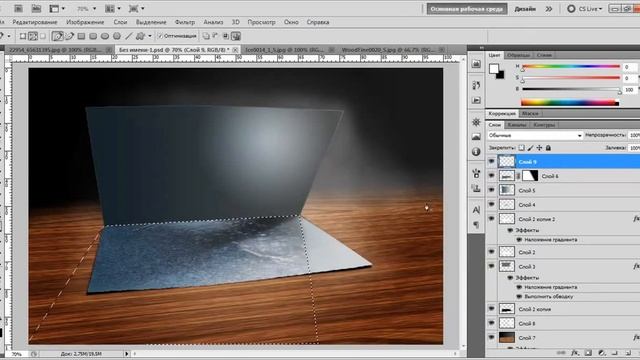Pick a color from the spectrum ramp
This screenshot has width=640, height=360.
click(x=570, y=102)
